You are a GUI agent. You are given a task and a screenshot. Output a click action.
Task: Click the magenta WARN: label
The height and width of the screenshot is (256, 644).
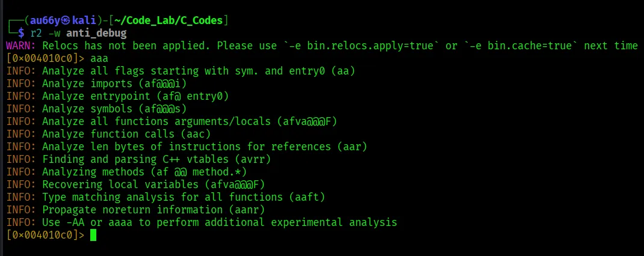[x=21, y=46]
